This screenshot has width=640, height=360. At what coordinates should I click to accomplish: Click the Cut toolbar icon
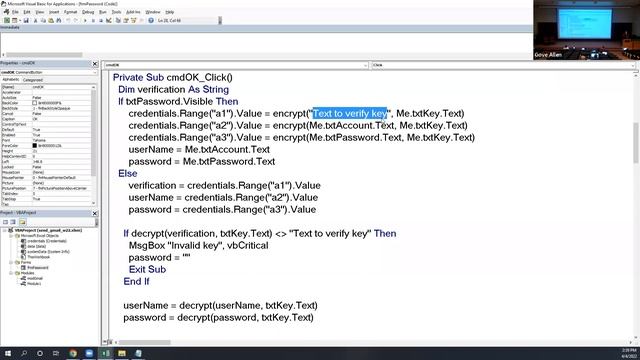pyautogui.click(x=36, y=20)
